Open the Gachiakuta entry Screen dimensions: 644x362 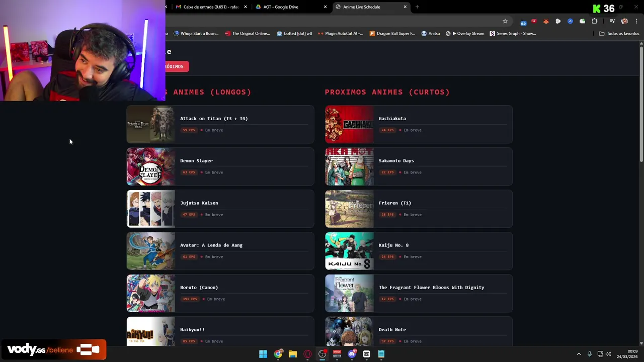tap(419, 125)
